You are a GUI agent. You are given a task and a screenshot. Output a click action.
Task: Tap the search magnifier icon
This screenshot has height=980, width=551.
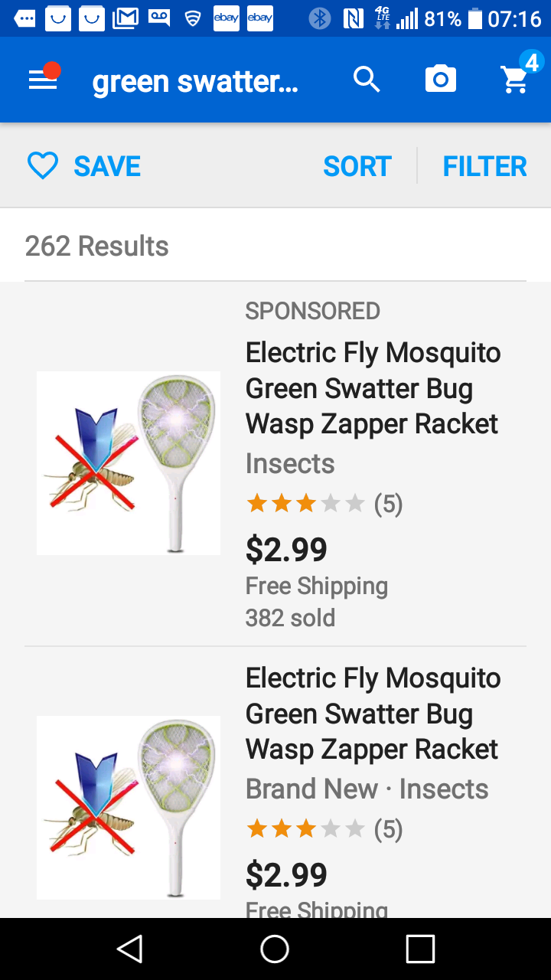coord(367,80)
